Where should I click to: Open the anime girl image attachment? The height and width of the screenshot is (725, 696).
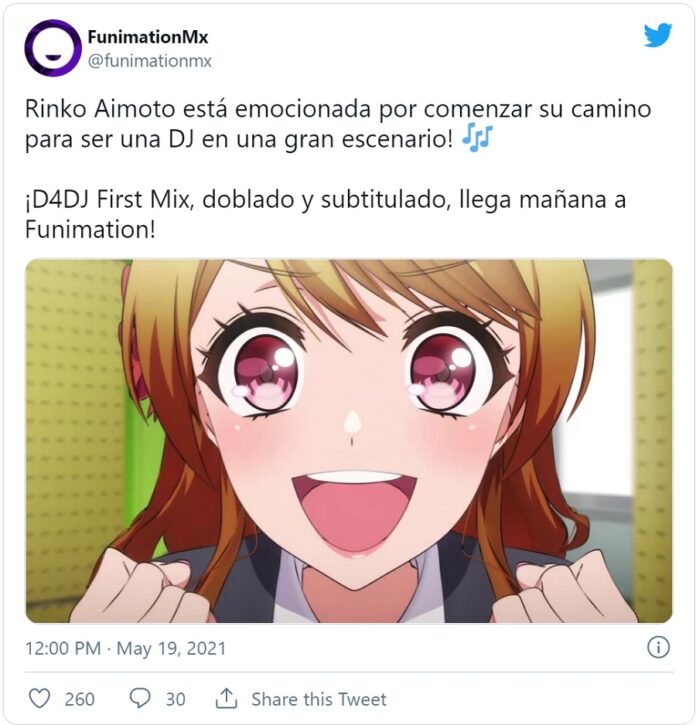click(349, 441)
